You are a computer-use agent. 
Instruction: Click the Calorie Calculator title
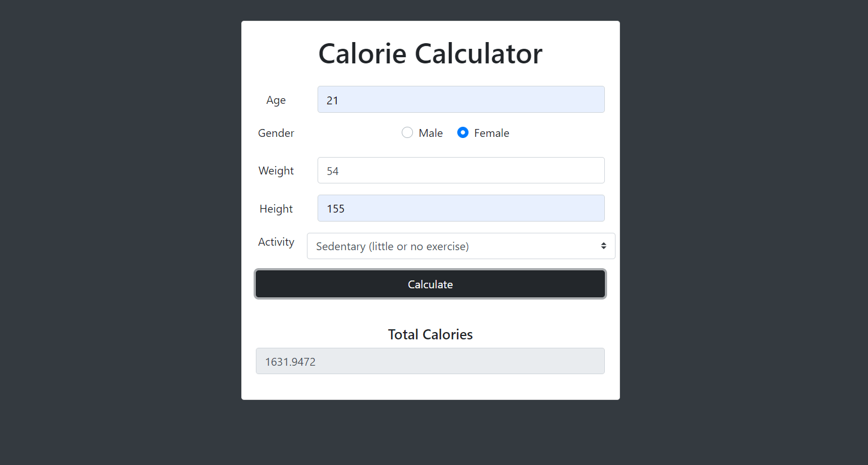click(x=430, y=53)
